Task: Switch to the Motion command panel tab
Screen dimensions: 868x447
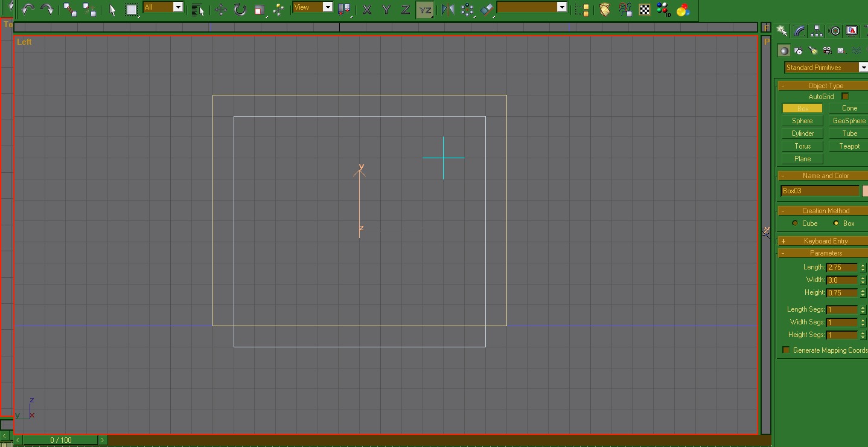Action: 835,31
